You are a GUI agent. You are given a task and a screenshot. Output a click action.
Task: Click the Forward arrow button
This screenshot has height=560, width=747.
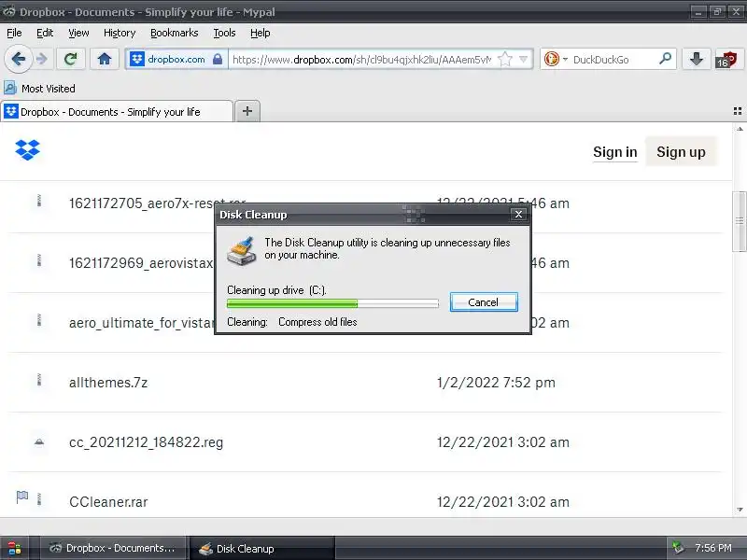click(42, 59)
